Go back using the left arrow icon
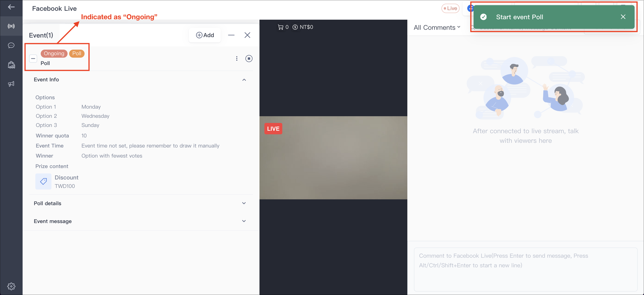The width and height of the screenshot is (644, 295). pos(11,7)
